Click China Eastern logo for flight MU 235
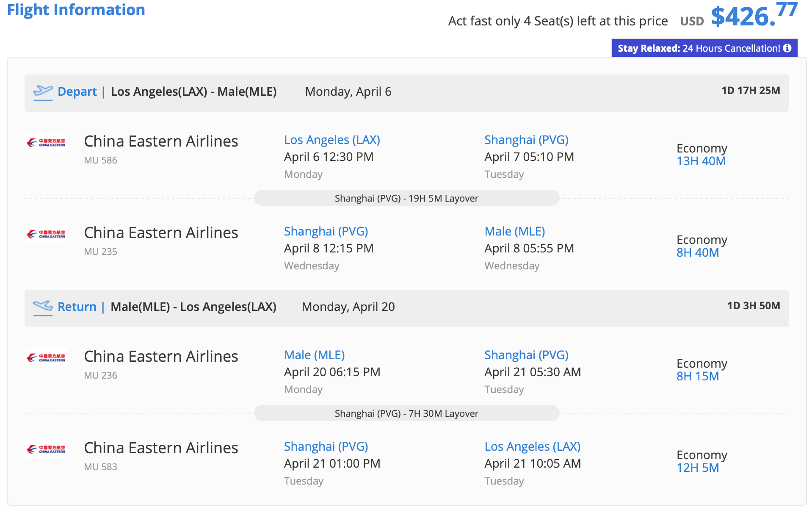The width and height of the screenshot is (812, 510). [x=46, y=234]
